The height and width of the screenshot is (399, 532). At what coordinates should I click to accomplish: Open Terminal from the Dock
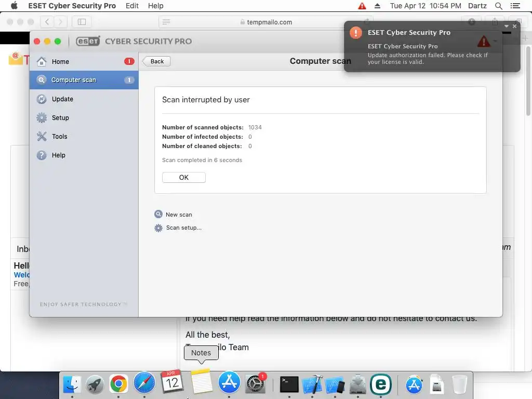point(289,384)
